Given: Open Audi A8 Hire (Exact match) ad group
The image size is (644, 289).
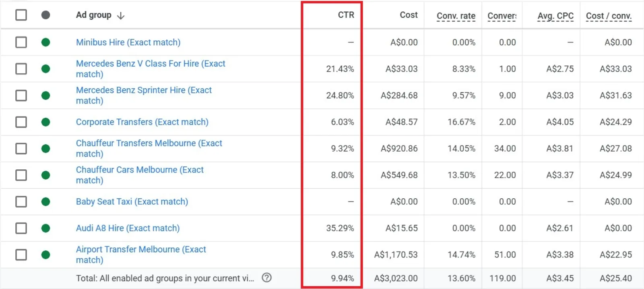Looking at the screenshot, I should [x=128, y=228].
